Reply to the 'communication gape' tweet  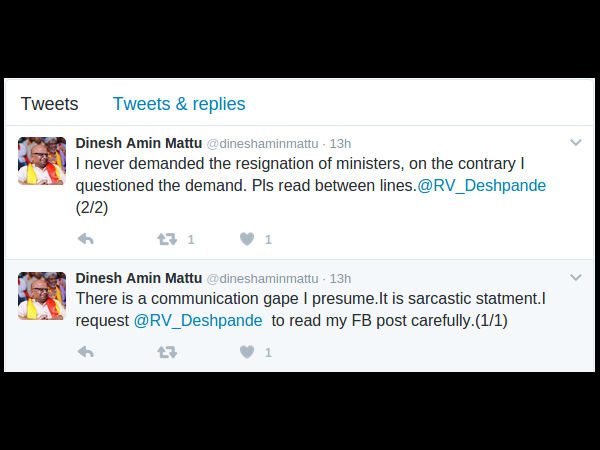(x=86, y=352)
